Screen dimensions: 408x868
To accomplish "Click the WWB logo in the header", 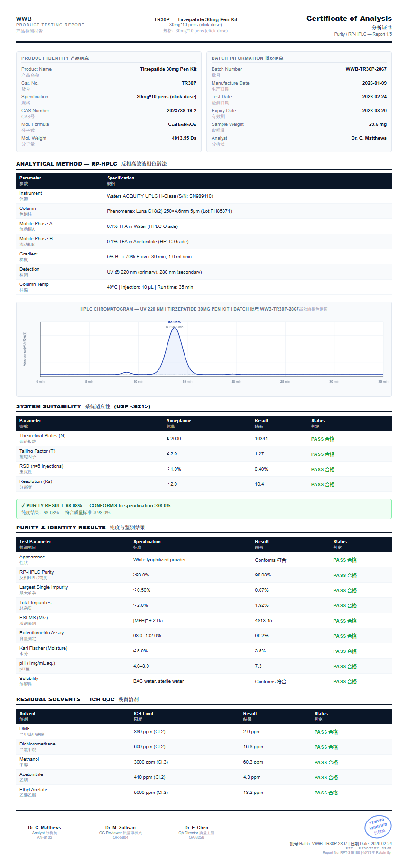I will [x=24, y=19].
